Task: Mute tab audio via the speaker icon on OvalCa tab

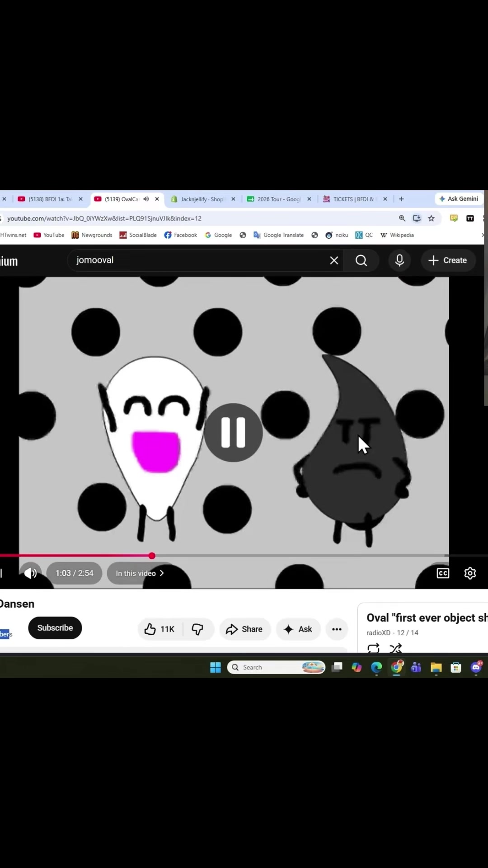Action: [x=146, y=199]
